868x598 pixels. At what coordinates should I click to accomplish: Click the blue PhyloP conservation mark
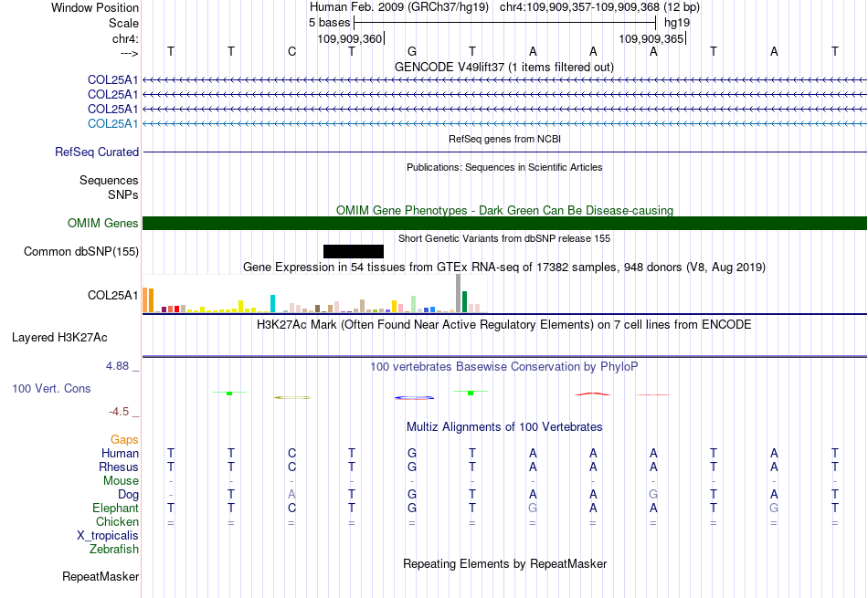pyautogui.click(x=414, y=397)
